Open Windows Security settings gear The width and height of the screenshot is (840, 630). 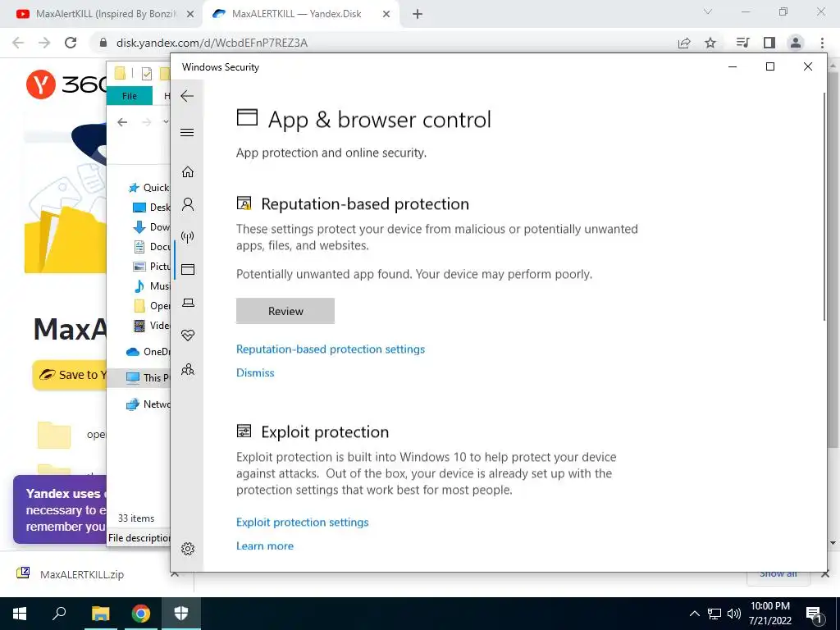click(188, 549)
